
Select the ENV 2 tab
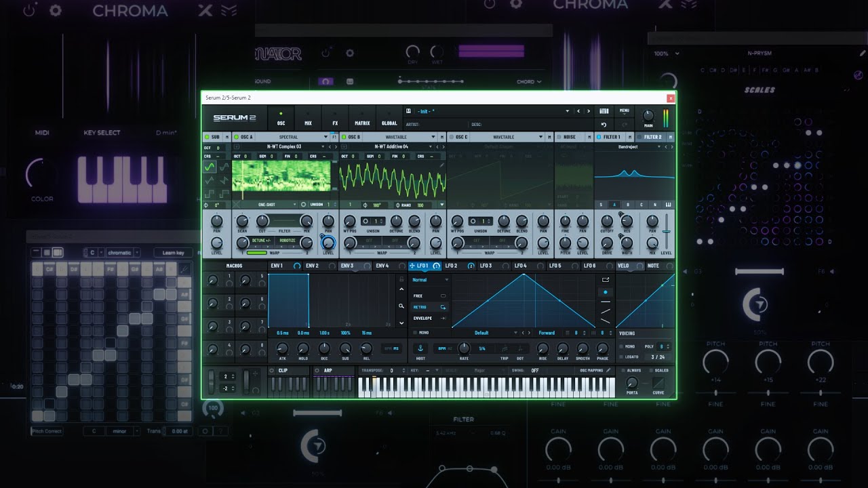[x=319, y=266]
